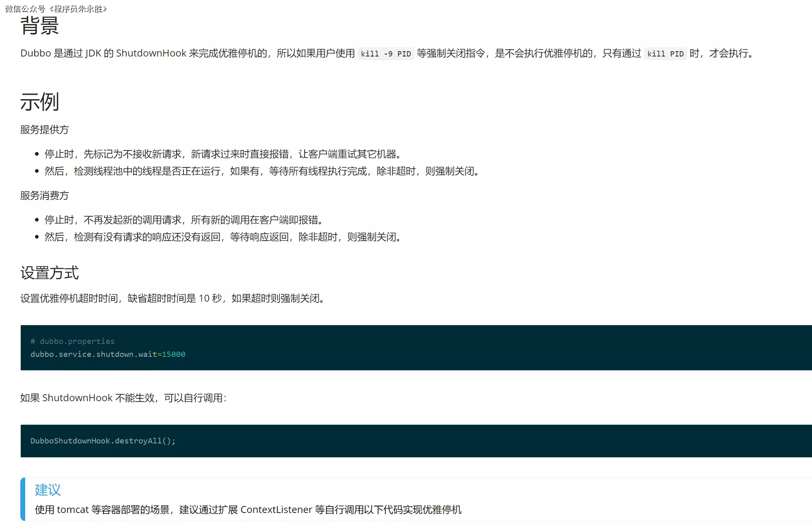Click the bullet starting 停止时，先标记为不接收新请求
The image size is (812, 528).
[x=224, y=154]
